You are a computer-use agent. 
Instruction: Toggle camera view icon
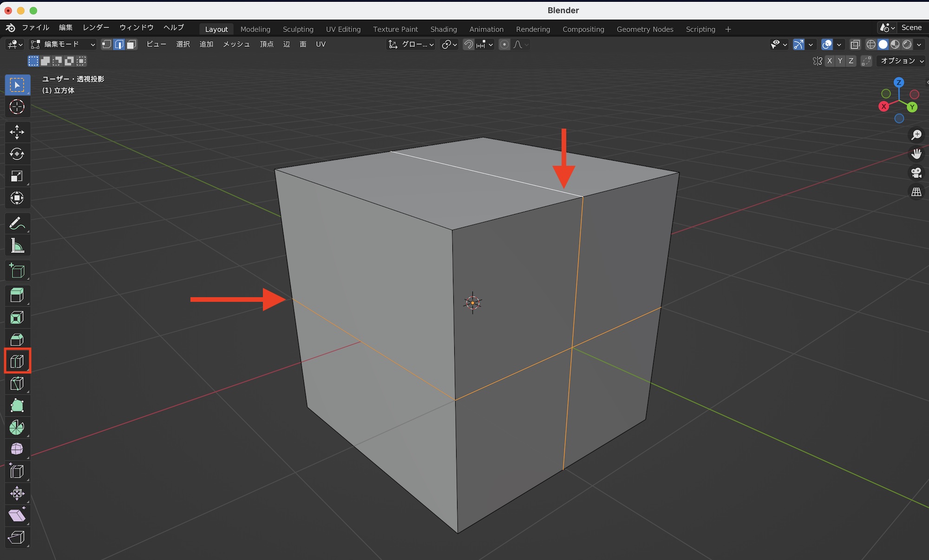916,173
